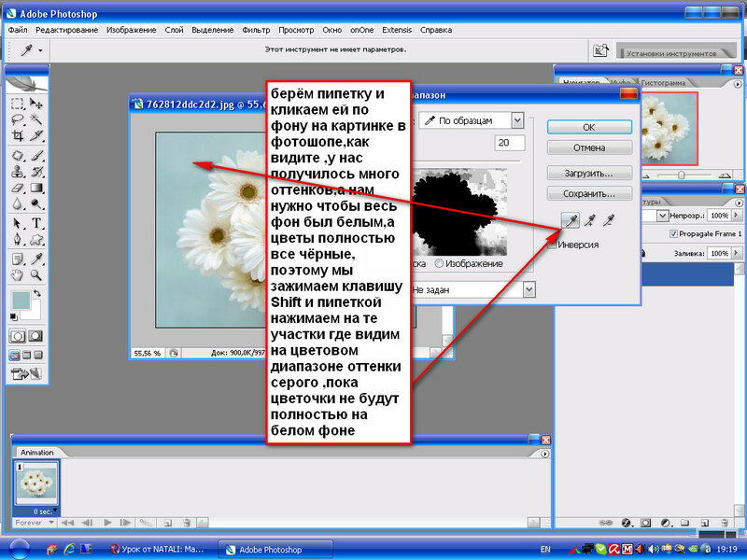Screen dimensions: 747x560
Task: Select the Slice tool
Action: pos(36,135)
